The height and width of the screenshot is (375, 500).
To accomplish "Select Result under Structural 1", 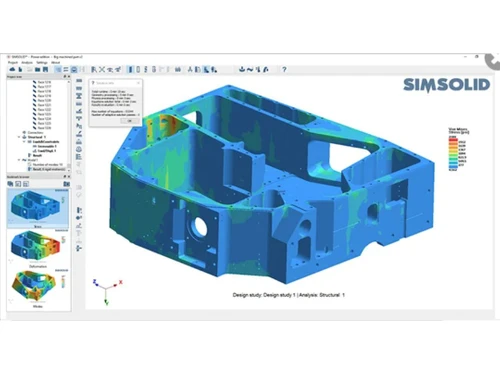I will tap(37, 155).
